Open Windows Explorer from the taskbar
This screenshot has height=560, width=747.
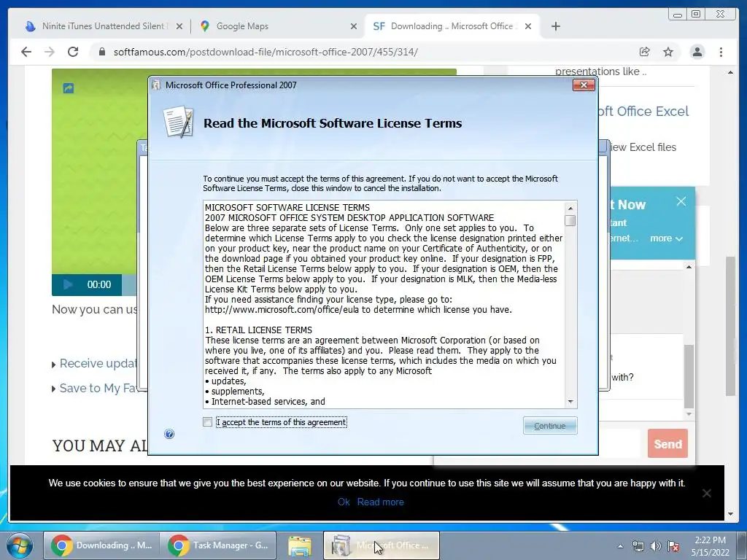click(x=300, y=545)
